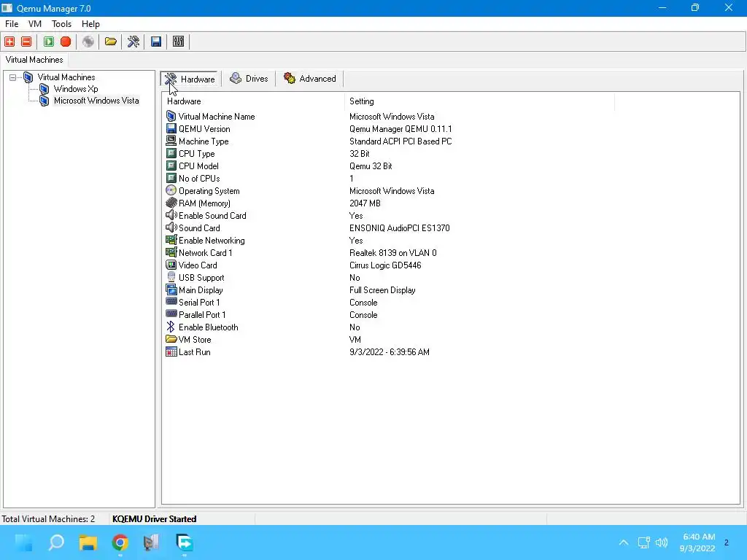Click the grey globe toolbar icon
This screenshot has height=560, width=747.
coord(88,42)
